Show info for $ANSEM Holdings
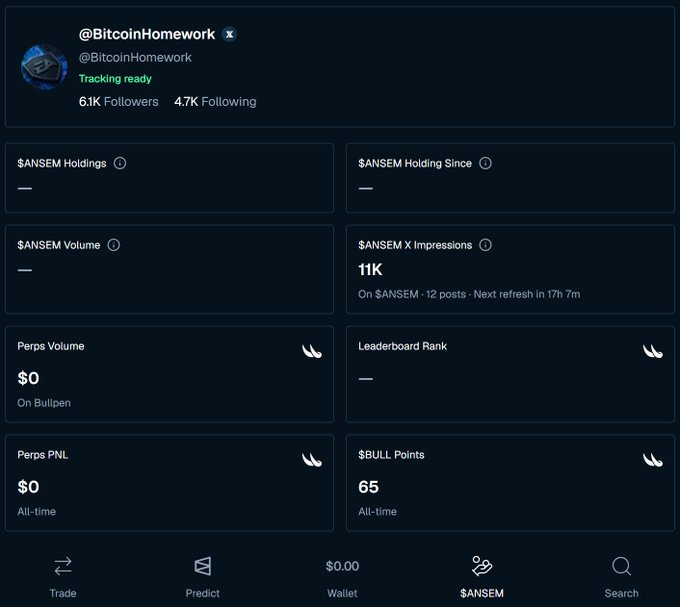This screenshot has height=607, width=680. [x=120, y=163]
